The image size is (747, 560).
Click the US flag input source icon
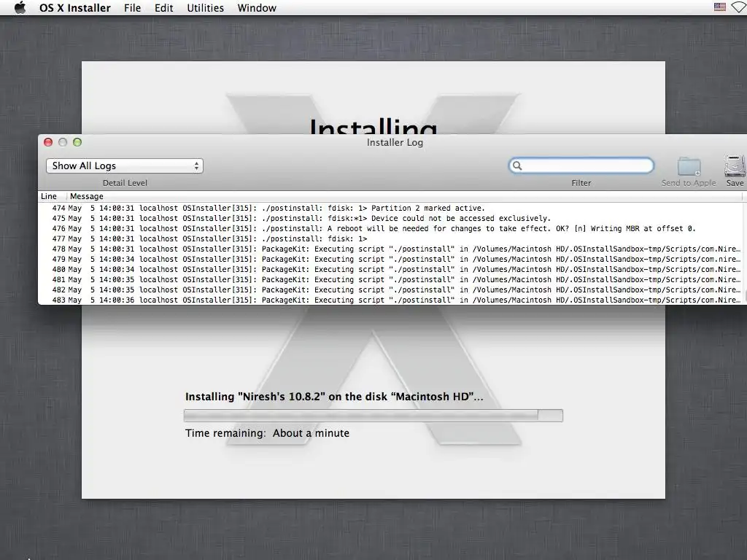coord(720,7)
